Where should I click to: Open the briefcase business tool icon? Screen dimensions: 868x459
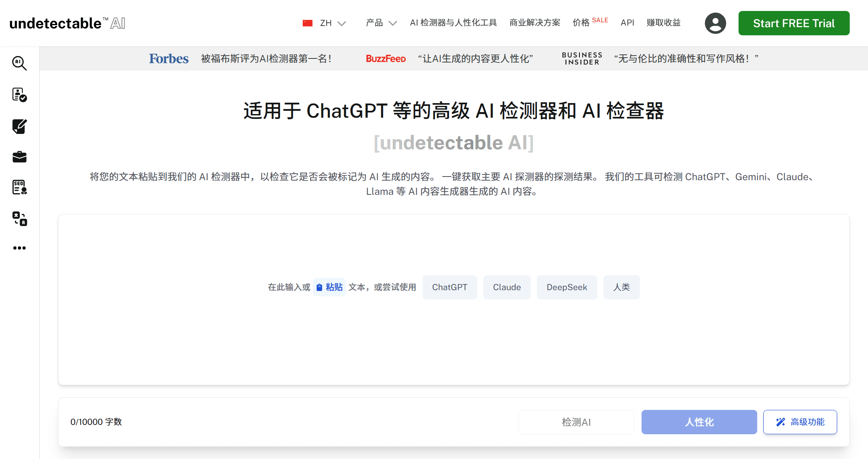coord(19,157)
